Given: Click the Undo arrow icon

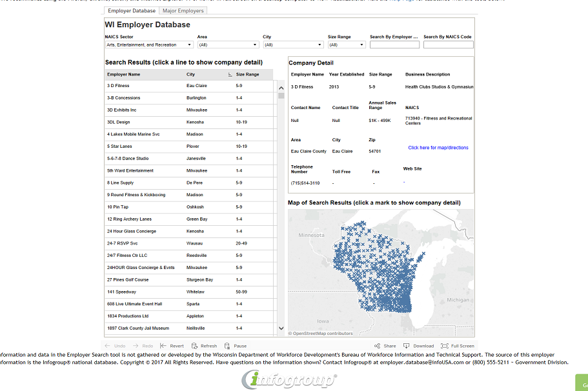Looking at the screenshot, I should pyautogui.click(x=108, y=346).
